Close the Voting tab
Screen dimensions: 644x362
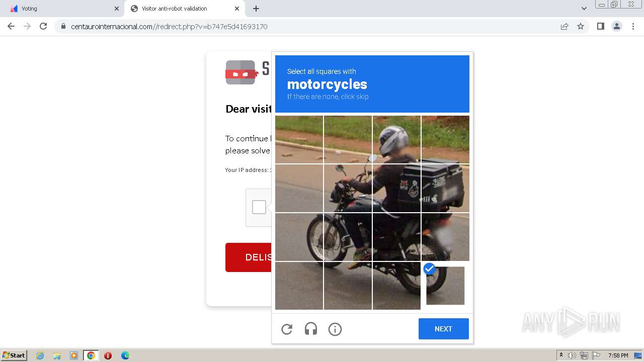(117, 9)
